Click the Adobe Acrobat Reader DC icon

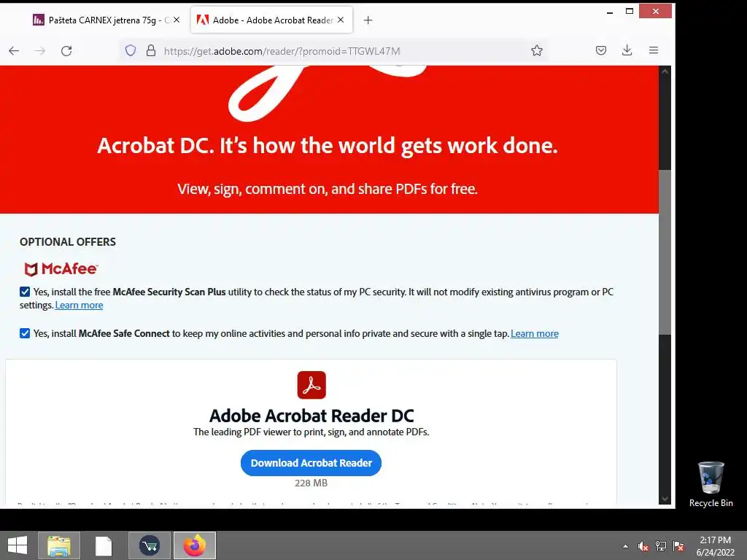311,385
